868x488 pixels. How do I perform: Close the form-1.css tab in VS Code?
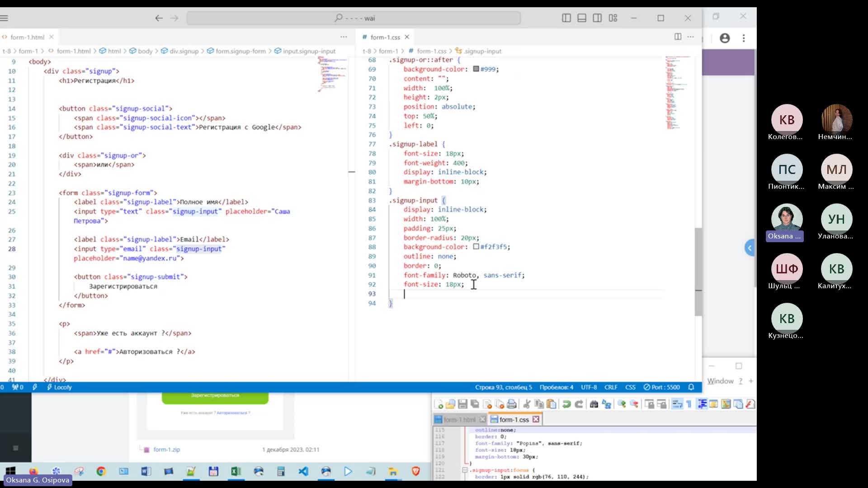click(407, 37)
